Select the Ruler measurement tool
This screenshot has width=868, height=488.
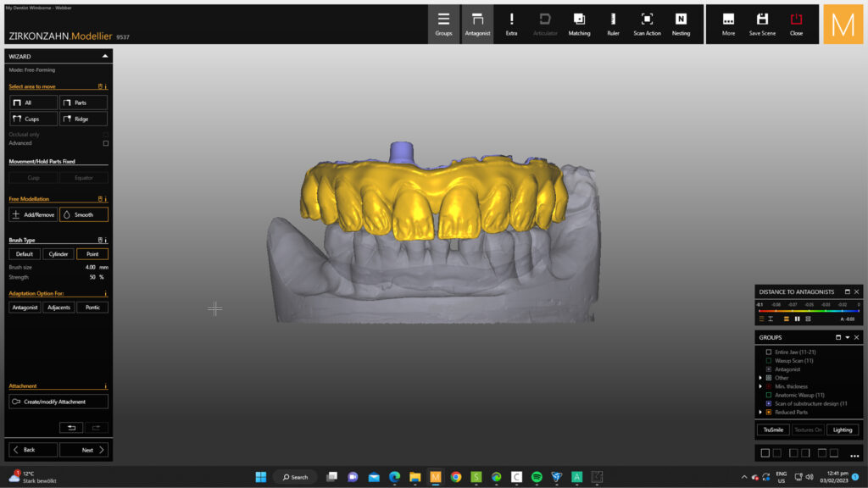613,23
